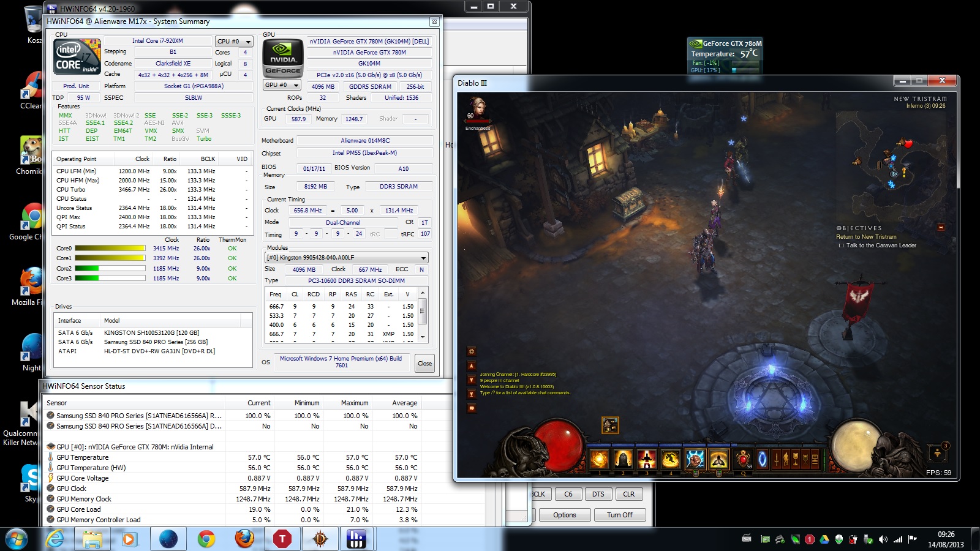
Task: Click Talk to the Caravan Leader checkbox
Action: click(841, 246)
